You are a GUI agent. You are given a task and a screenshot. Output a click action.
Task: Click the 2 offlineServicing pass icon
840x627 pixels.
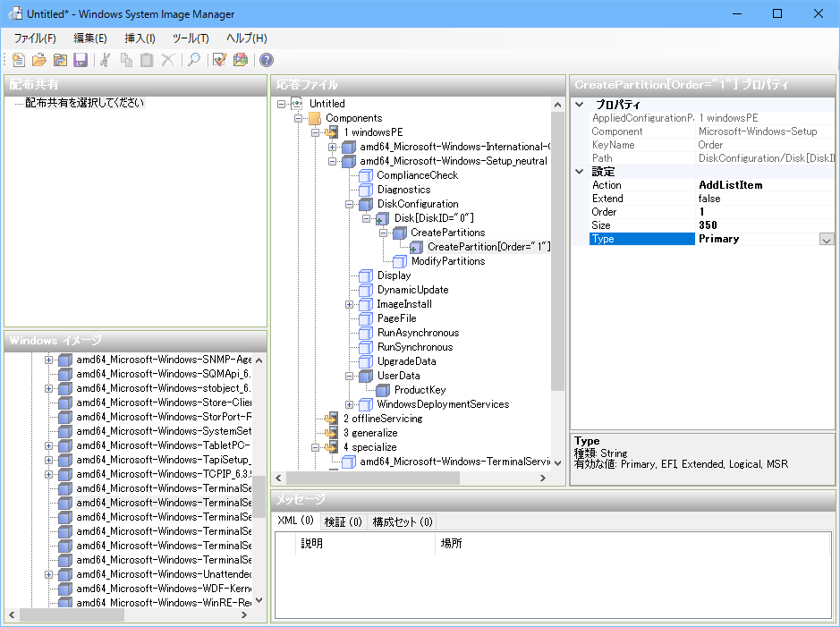click(332, 419)
